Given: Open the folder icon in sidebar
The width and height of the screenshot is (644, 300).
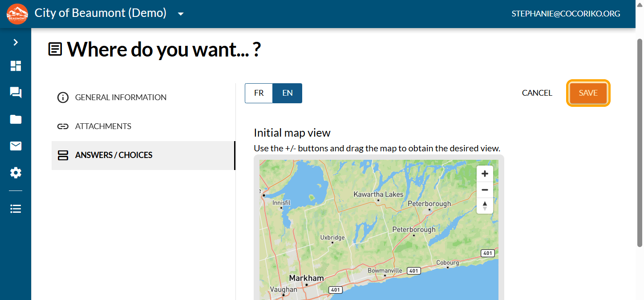Looking at the screenshot, I should [x=16, y=119].
